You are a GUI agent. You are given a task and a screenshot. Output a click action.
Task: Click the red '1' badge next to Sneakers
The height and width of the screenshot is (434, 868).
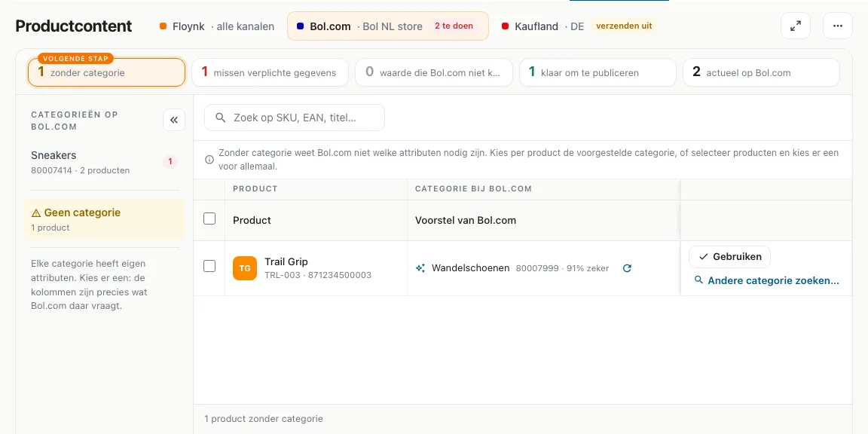tap(170, 162)
